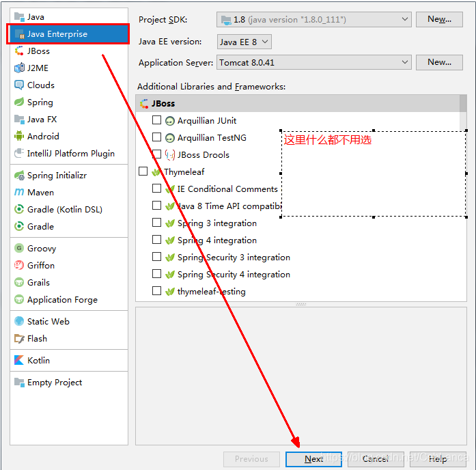
Task: Click New button beside Project SDK
Action: 439,19
